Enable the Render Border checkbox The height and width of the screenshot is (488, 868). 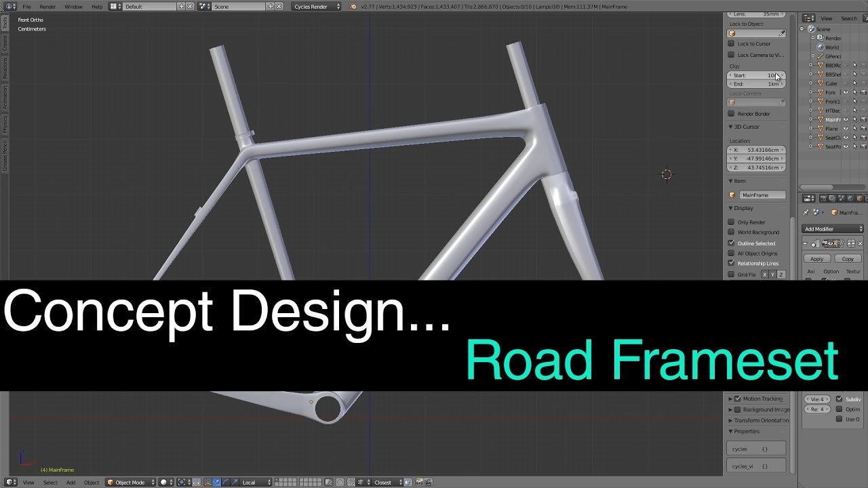(731, 113)
